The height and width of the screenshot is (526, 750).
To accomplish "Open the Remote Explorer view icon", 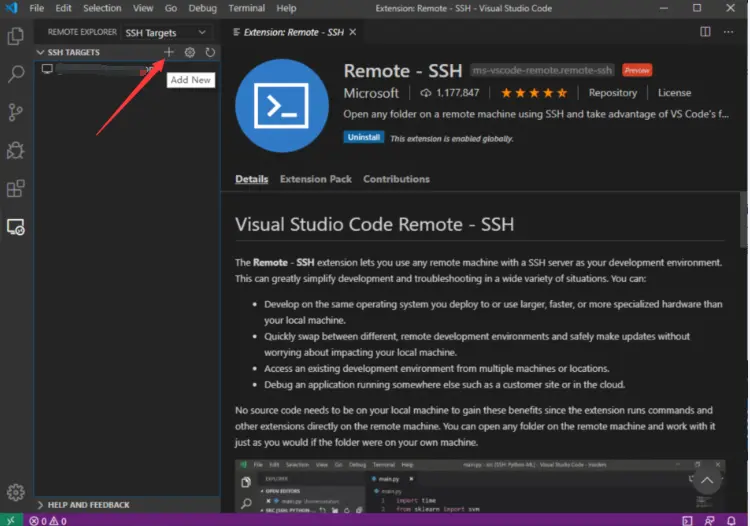I will point(16,227).
